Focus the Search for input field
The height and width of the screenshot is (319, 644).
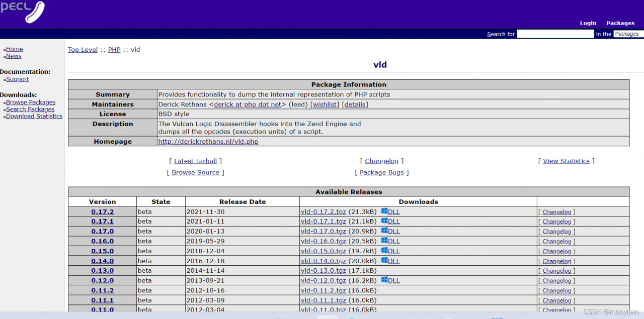pyautogui.click(x=555, y=34)
